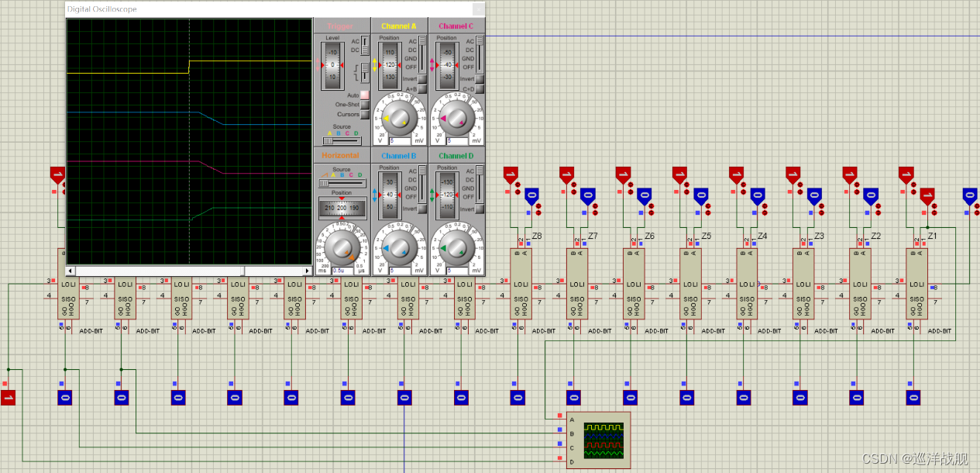
Task: Select the Z2 ADD-BIT component body
Action: 861,283
